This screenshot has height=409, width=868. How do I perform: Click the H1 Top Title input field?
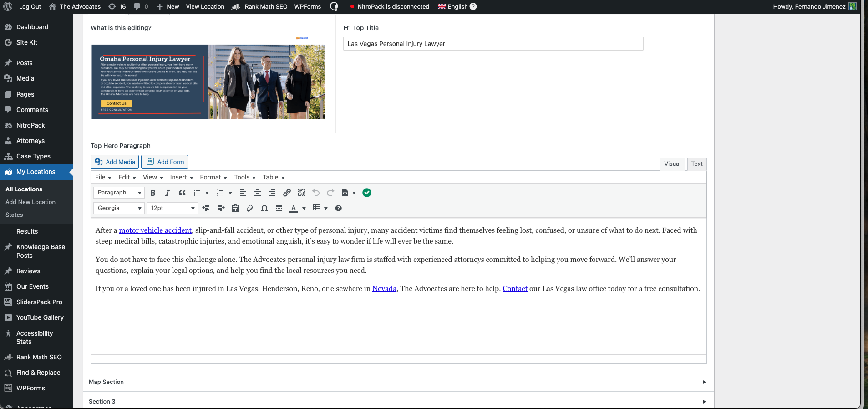click(493, 44)
